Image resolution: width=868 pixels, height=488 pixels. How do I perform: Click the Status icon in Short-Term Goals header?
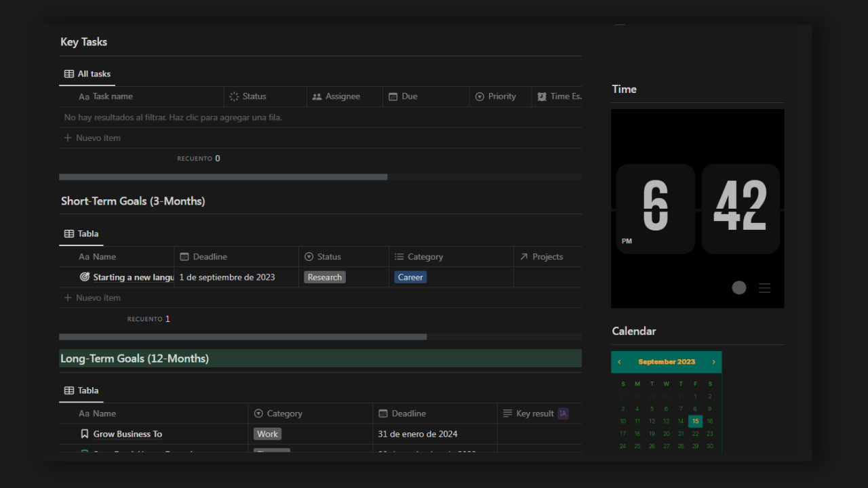pyautogui.click(x=309, y=257)
